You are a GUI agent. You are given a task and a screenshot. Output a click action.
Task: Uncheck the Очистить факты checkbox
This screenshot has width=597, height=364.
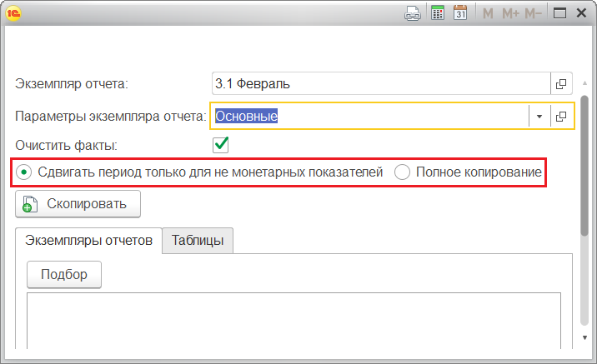pyautogui.click(x=221, y=145)
